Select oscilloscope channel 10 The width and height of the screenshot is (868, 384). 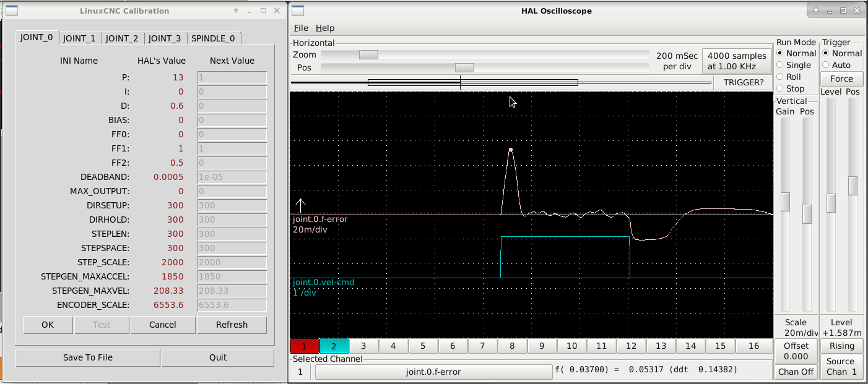(571, 346)
